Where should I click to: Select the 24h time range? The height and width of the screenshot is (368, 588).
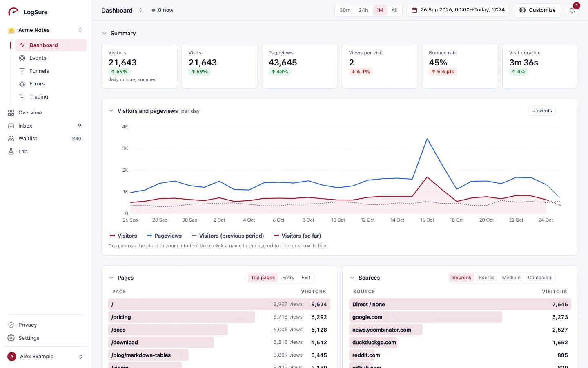pos(363,10)
